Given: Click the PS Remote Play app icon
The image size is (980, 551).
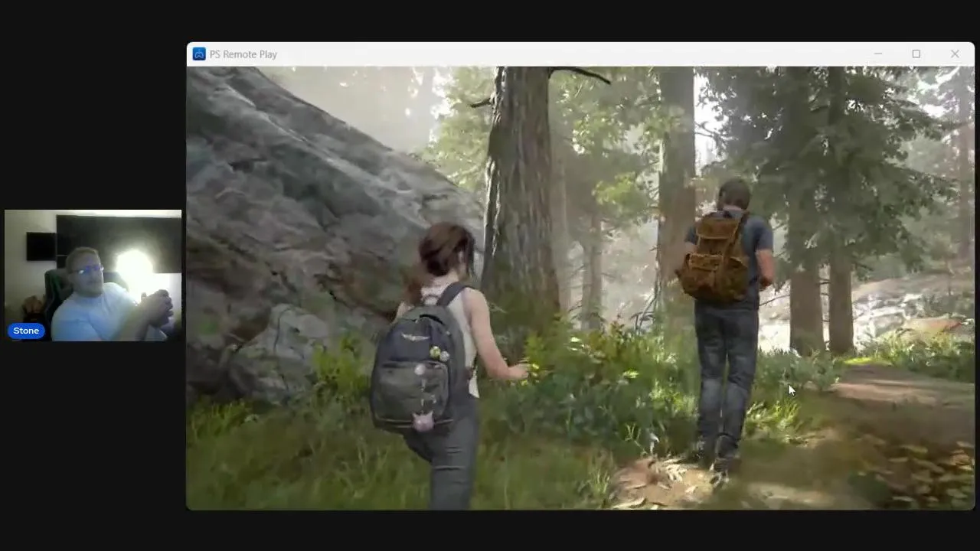Looking at the screenshot, I should click(x=199, y=54).
